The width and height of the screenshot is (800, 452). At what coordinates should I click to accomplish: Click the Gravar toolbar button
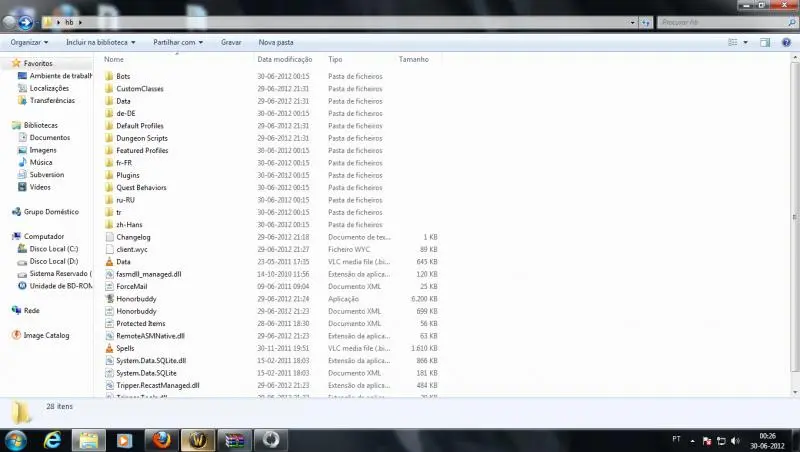coord(231,43)
